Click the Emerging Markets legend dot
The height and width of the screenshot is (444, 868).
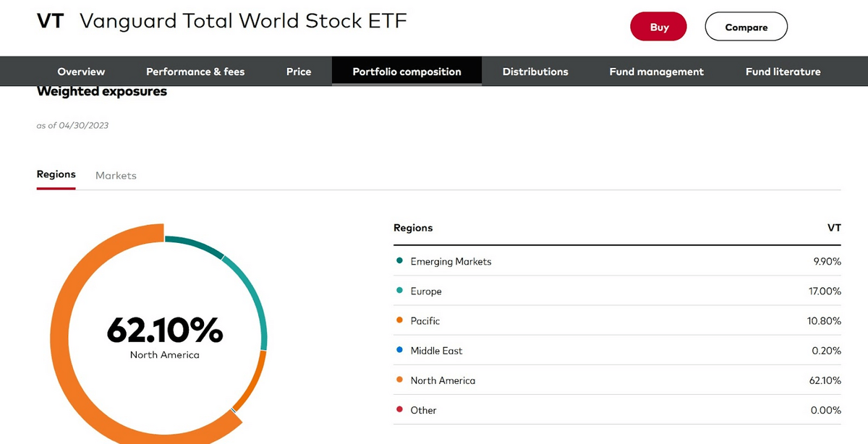(x=399, y=261)
